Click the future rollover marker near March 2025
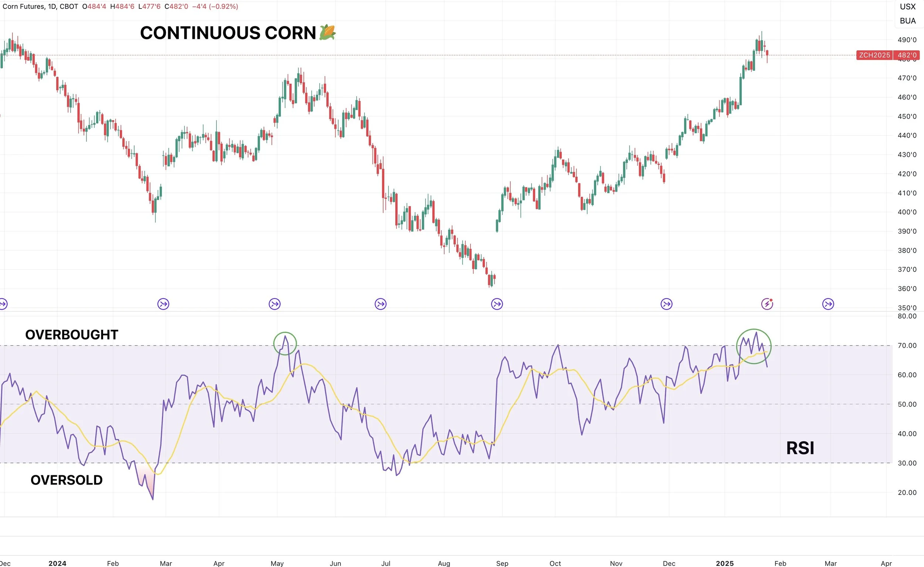924x567 pixels. [828, 304]
